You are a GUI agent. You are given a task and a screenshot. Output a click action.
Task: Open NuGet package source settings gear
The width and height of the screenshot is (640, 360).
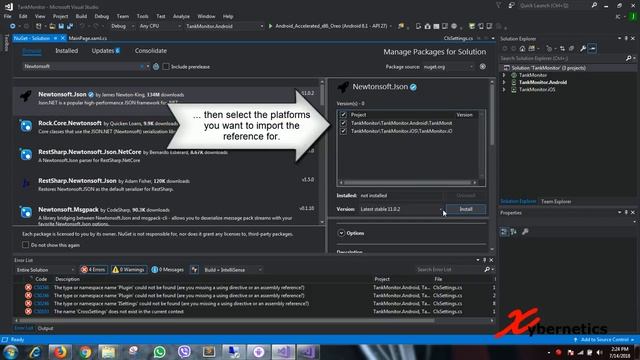point(483,67)
